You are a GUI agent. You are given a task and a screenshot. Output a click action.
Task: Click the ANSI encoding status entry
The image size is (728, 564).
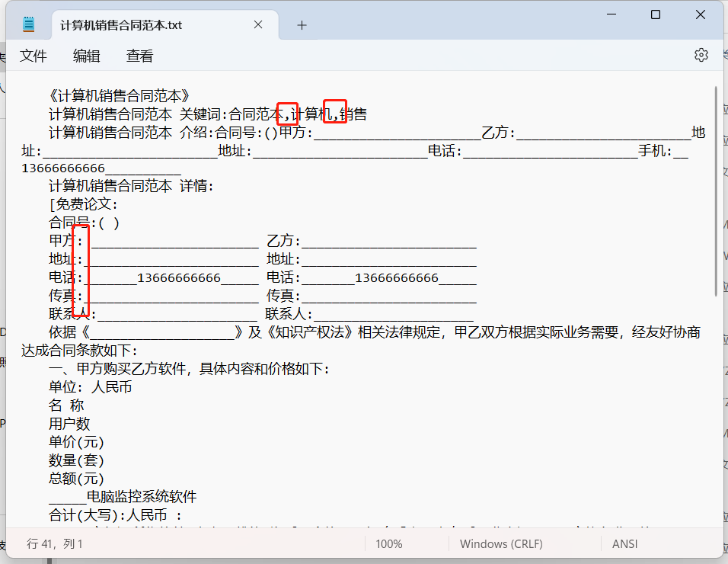click(625, 543)
